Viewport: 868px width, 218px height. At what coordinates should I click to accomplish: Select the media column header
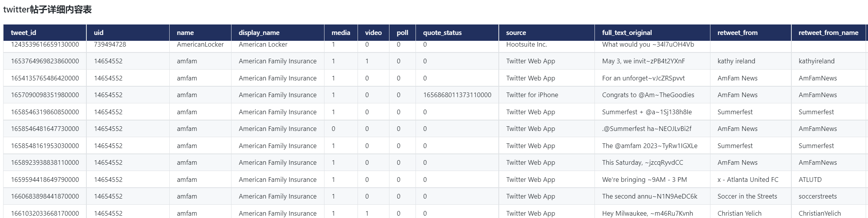point(341,33)
